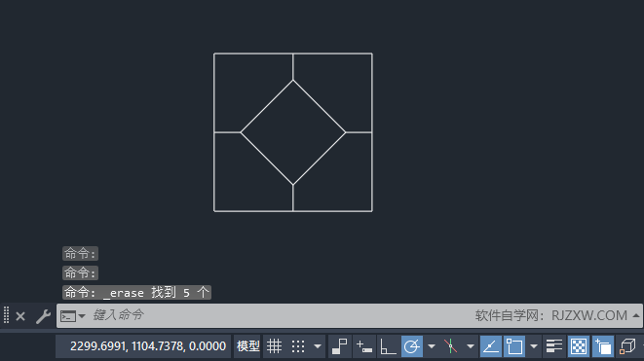
Task: Expand command history with up arrow
Action: click(x=636, y=315)
